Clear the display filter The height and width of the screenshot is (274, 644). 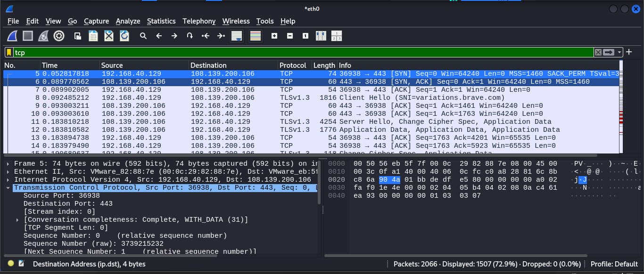tap(598, 52)
